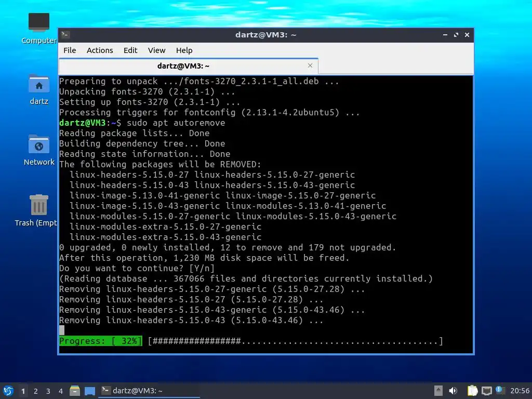532x399 pixels.
Task: Click the hash-mark progress bar
Action: pos(296,341)
